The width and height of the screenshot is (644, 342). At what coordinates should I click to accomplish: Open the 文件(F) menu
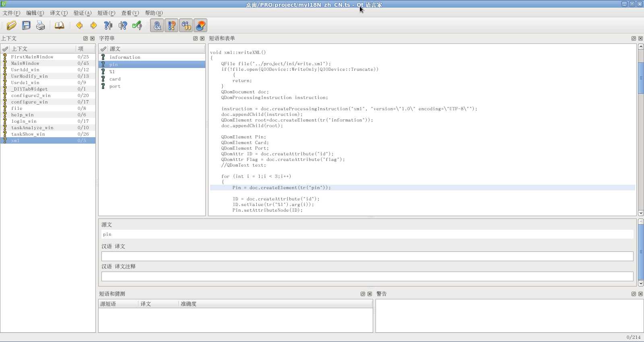pyautogui.click(x=11, y=13)
